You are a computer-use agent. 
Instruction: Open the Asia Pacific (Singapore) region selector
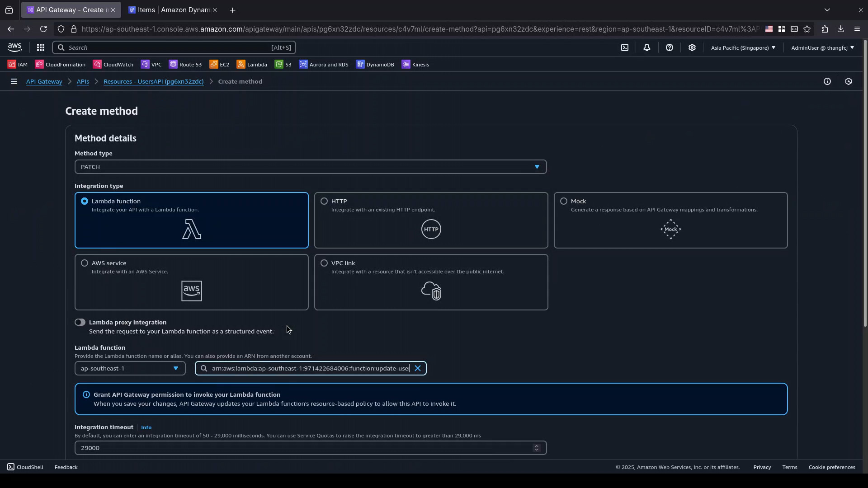743,47
